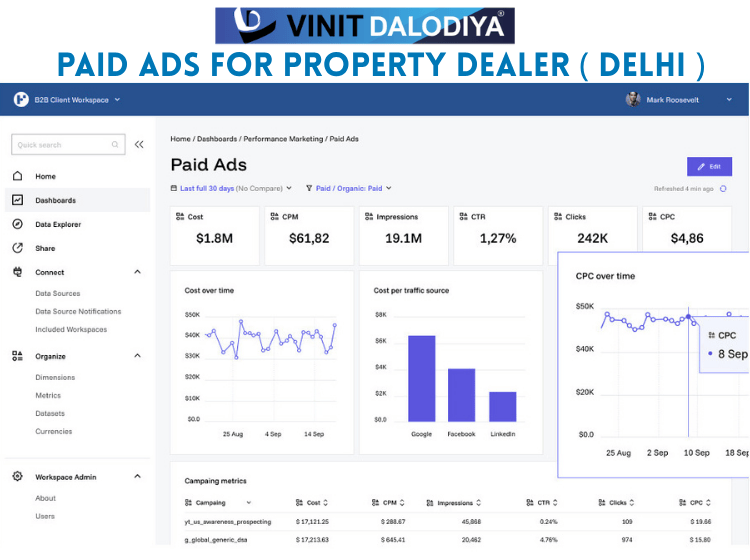750x560 pixels.
Task: Click the Dashboards chart icon
Action: (18, 200)
